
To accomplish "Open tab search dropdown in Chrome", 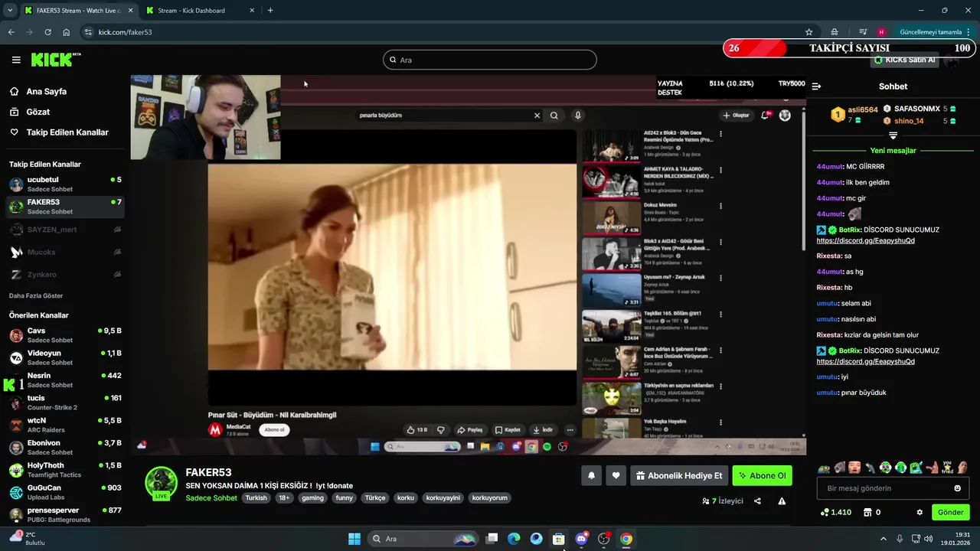I will [x=9, y=11].
